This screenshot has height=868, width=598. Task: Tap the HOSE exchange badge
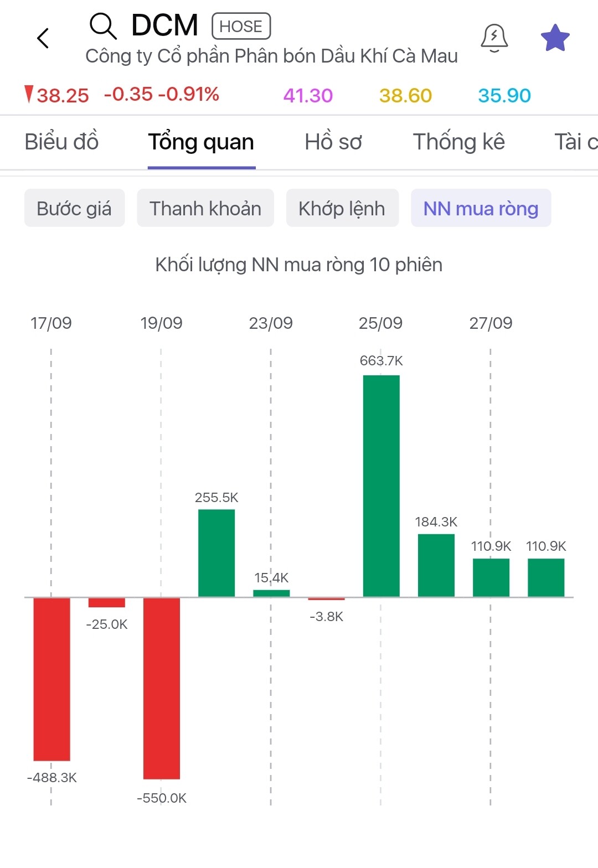click(x=241, y=26)
